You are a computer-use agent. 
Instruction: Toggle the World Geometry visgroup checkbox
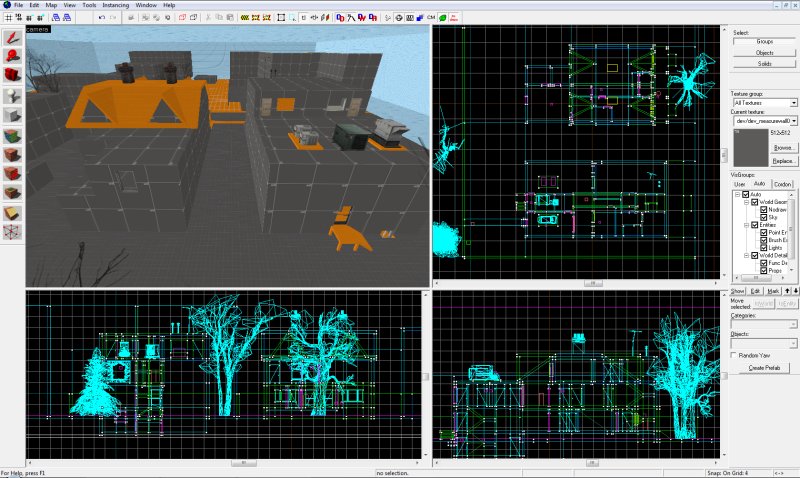pyautogui.click(x=754, y=202)
